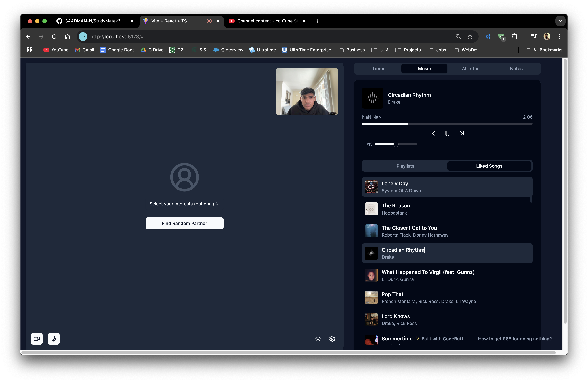This screenshot has width=588, height=382.
Task: Switch theme with the sun icon
Action: [x=318, y=339]
